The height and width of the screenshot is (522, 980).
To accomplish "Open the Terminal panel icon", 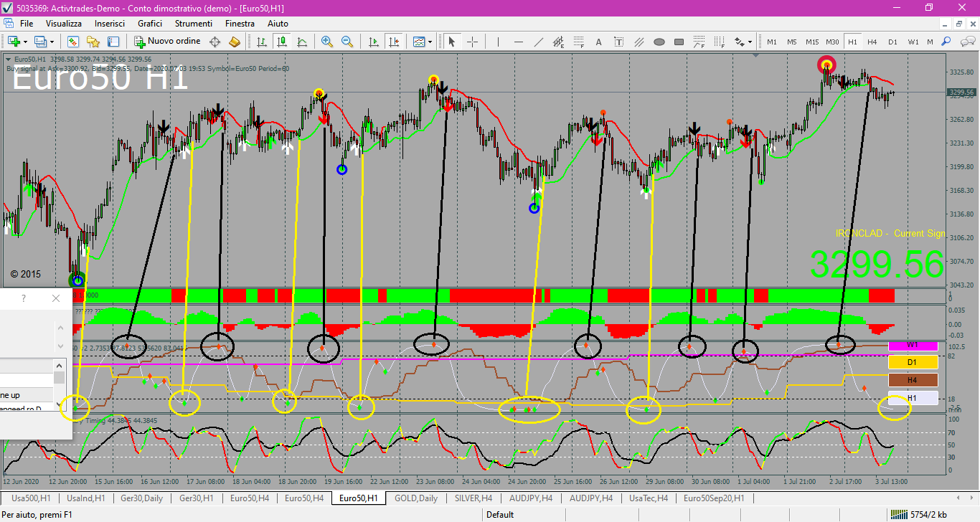I will [112, 42].
